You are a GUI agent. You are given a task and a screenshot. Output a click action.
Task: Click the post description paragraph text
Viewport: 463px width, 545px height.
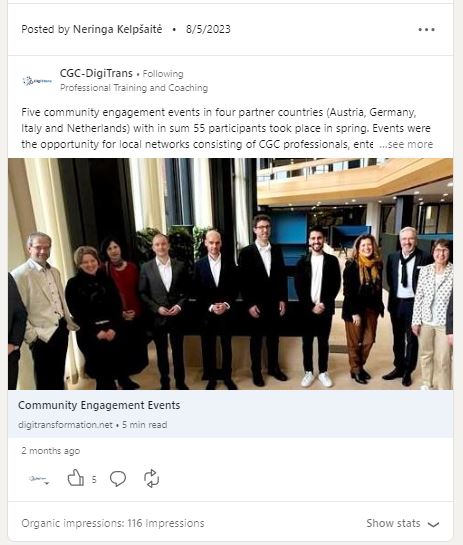click(226, 128)
